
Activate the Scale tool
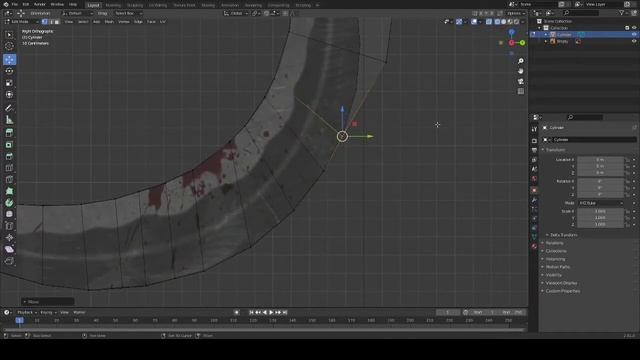tap(9, 83)
